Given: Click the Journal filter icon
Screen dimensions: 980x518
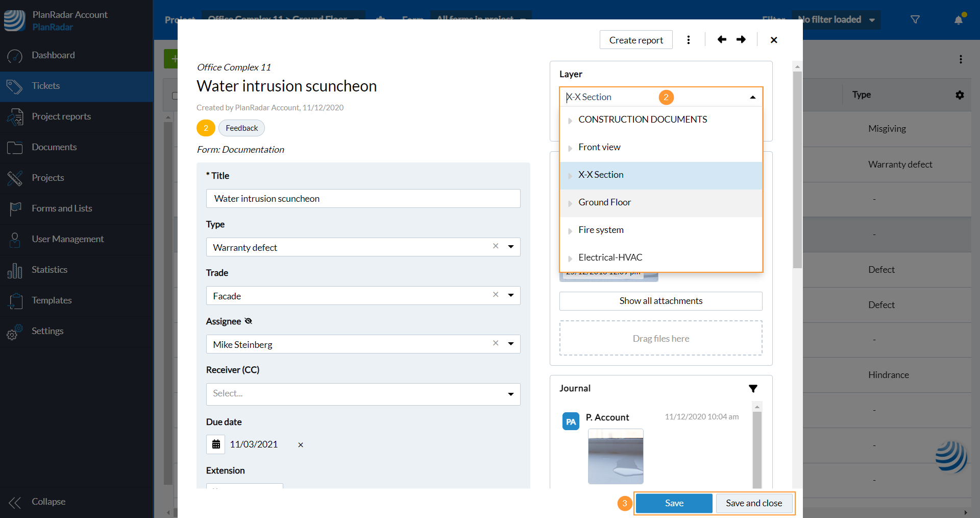Looking at the screenshot, I should (x=753, y=389).
